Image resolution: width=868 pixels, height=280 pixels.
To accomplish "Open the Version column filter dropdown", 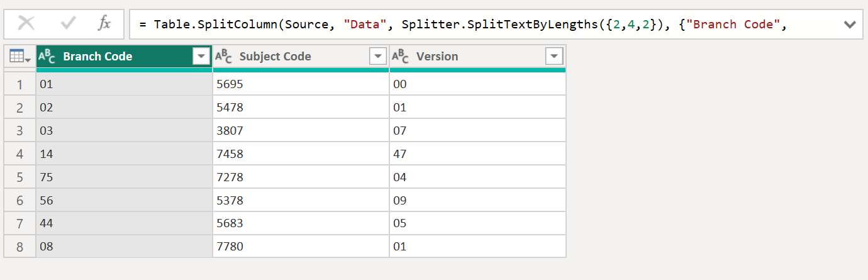I will (x=554, y=57).
